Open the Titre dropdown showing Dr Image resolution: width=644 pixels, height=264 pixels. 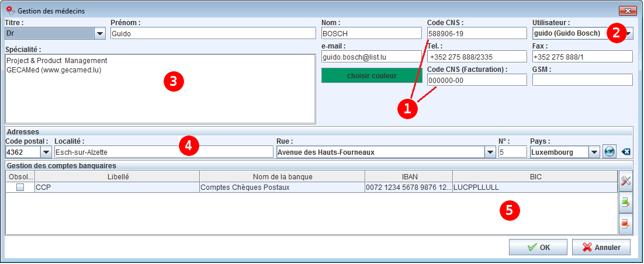click(x=99, y=33)
